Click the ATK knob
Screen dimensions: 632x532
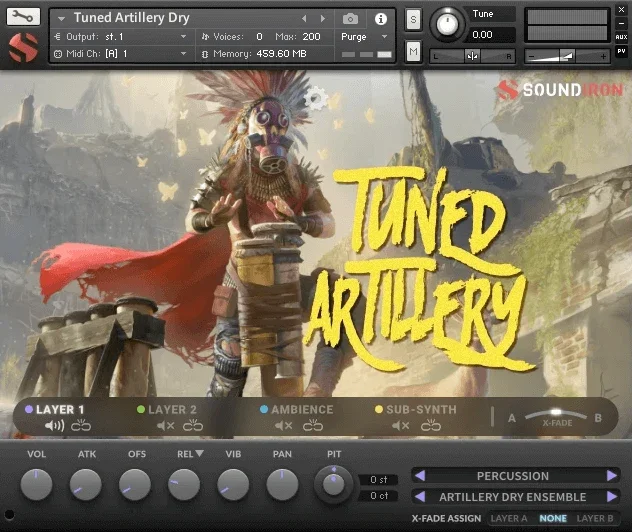pos(85,484)
